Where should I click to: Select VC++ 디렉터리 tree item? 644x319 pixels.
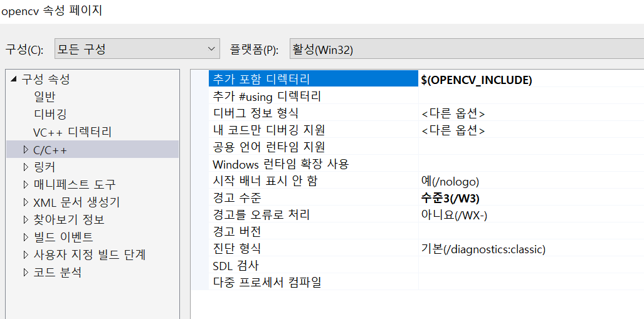click(x=72, y=132)
